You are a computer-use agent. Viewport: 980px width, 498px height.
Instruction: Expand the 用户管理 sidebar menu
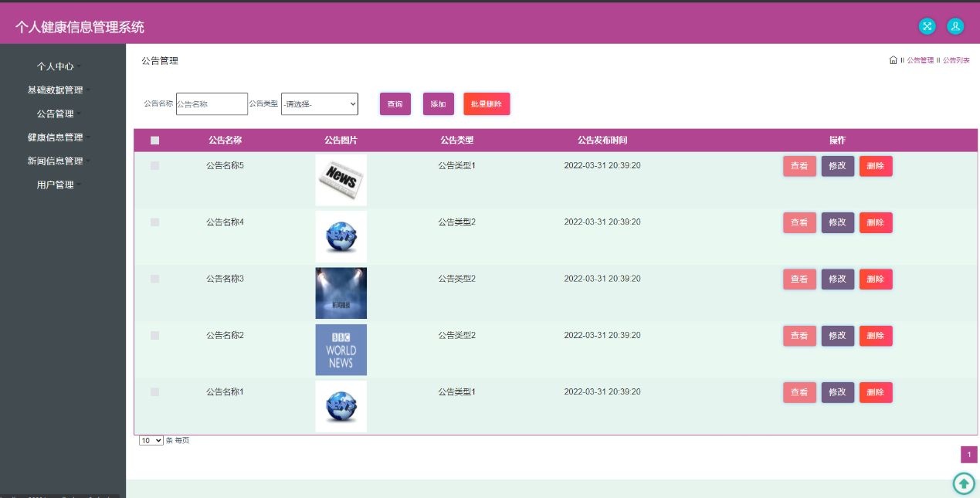click(59, 185)
